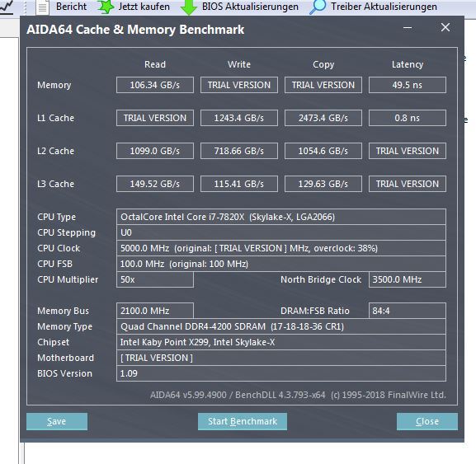
Task: Click the Start Benchmark button
Action: click(x=243, y=421)
